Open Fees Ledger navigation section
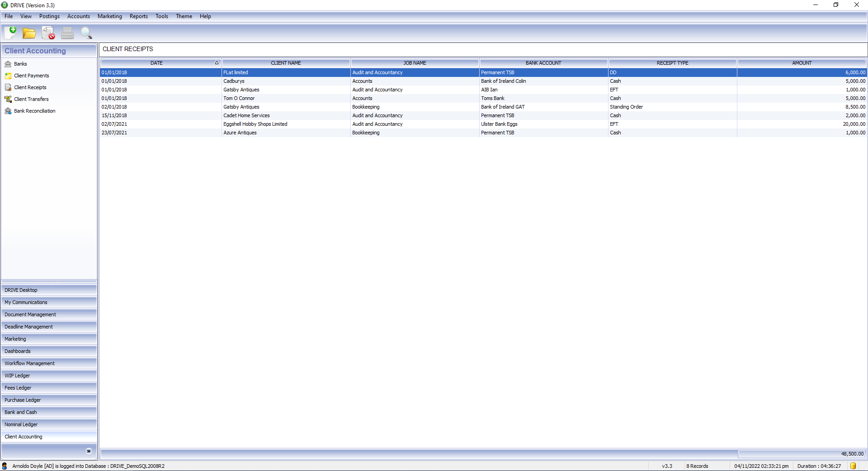The height and width of the screenshot is (471, 868). (49, 388)
